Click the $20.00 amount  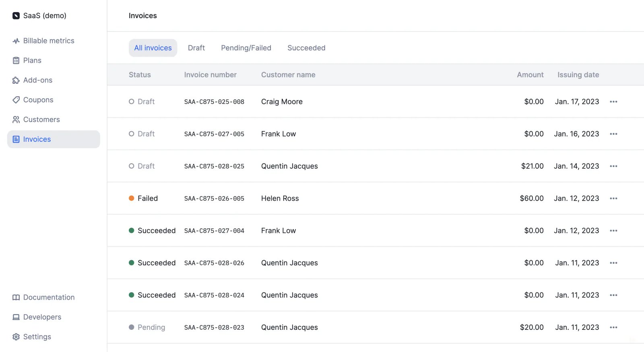tap(532, 327)
